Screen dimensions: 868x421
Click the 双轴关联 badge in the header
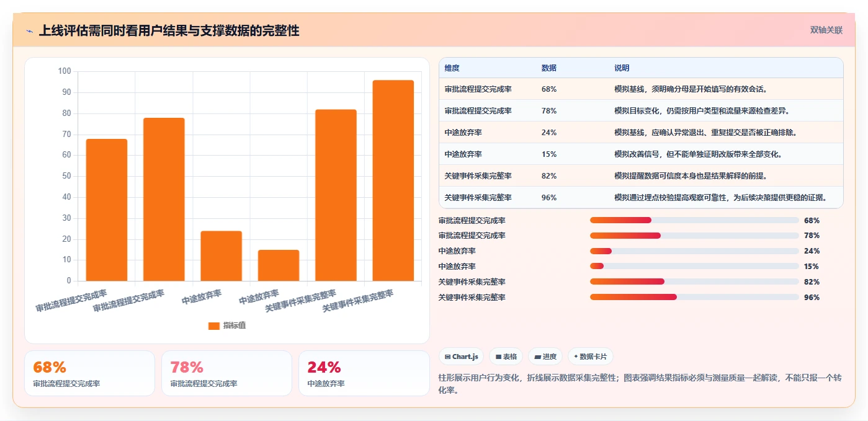(826, 30)
